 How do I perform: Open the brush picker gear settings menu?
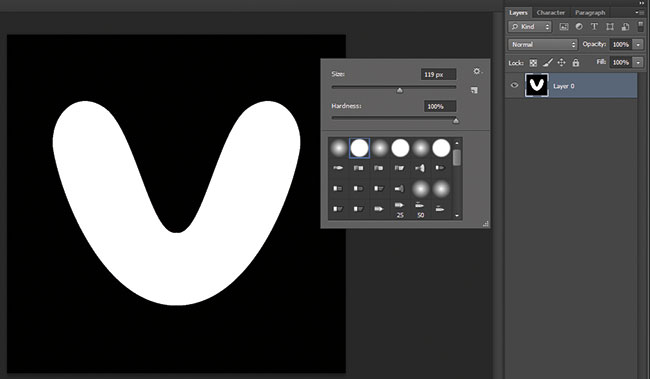(x=477, y=71)
